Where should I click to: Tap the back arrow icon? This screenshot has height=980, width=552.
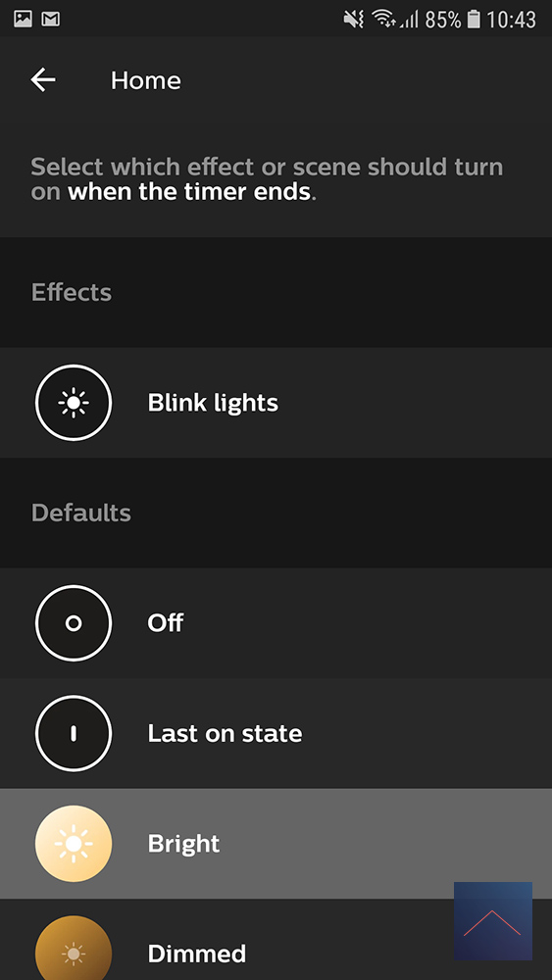(43, 80)
